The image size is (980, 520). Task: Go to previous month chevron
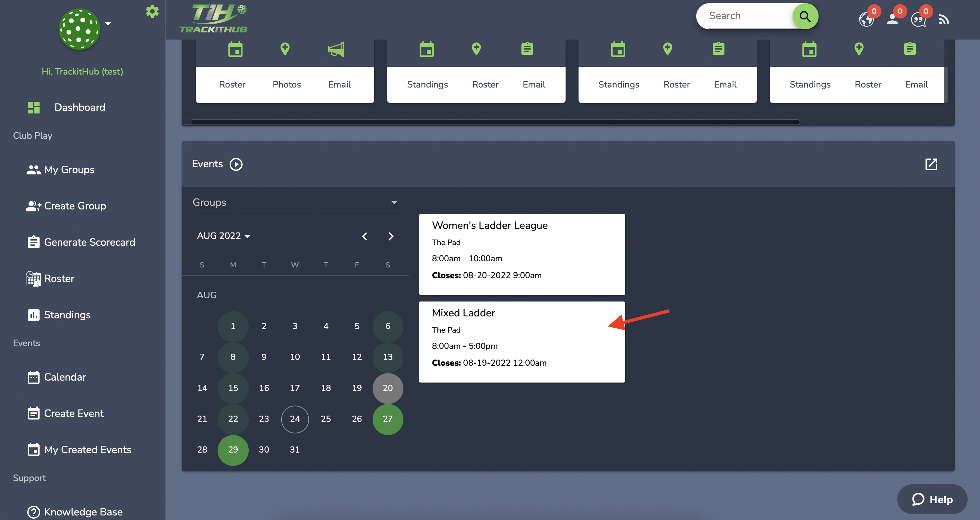point(365,237)
